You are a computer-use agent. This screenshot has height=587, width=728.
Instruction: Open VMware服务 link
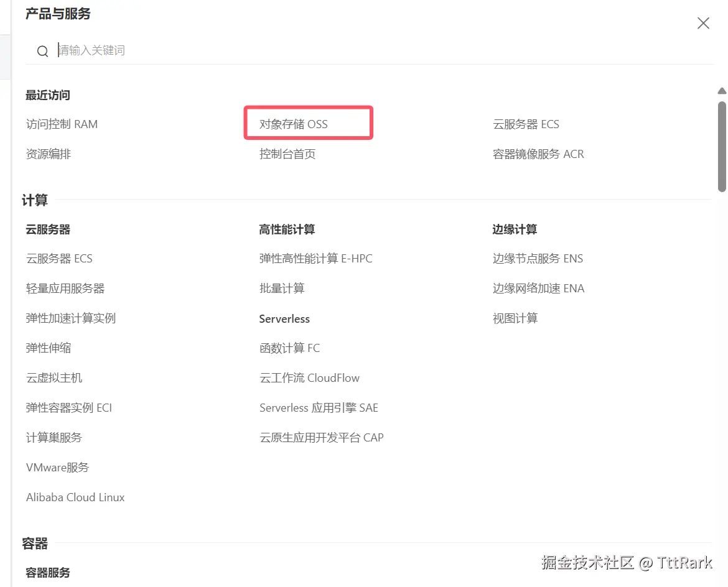pyautogui.click(x=58, y=467)
